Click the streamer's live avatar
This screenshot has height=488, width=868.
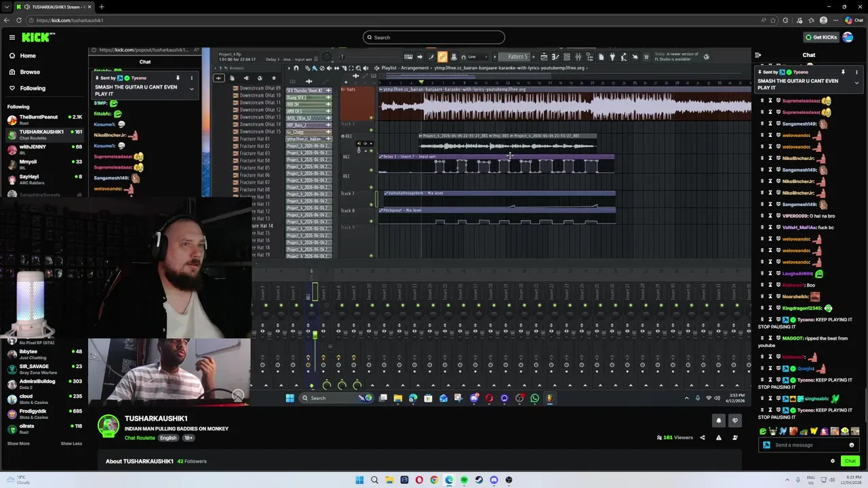coord(108,426)
